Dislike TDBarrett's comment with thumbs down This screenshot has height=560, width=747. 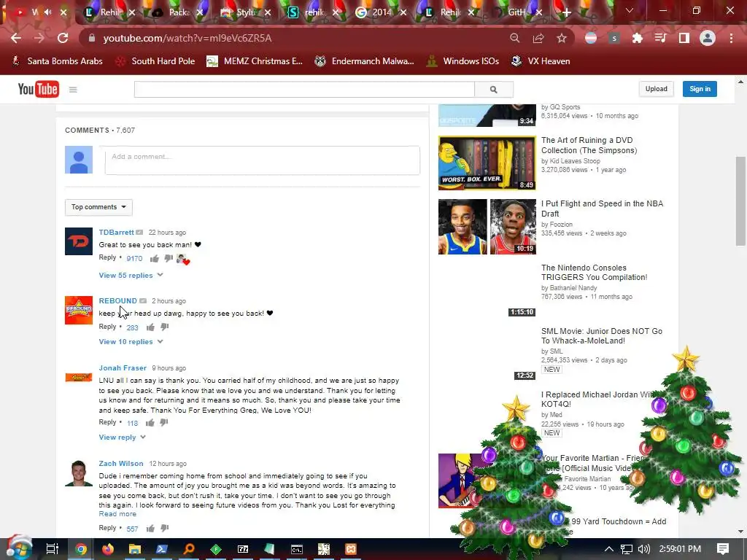pyautogui.click(x=169, y=258)
